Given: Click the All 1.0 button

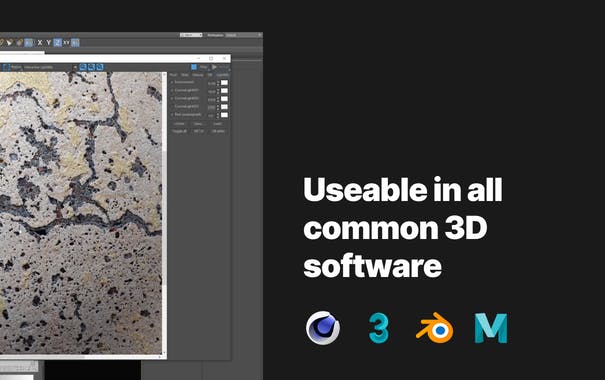Looking at the screenshot, I should (198, 131).
